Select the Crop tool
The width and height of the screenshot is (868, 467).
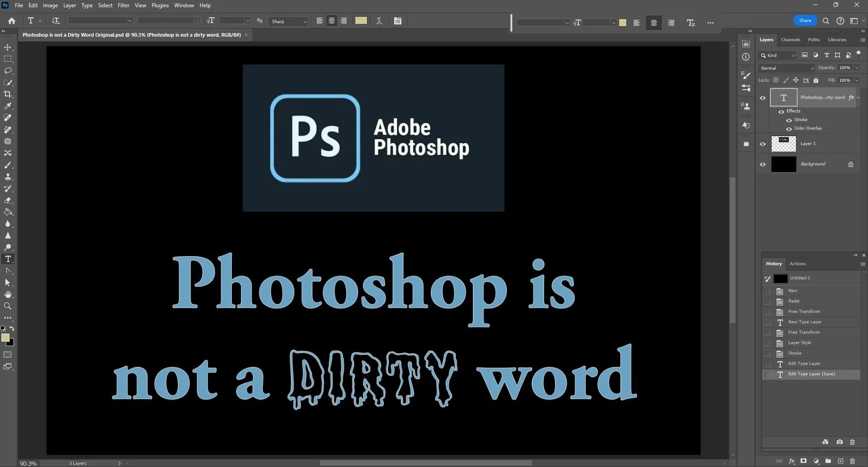click(8, 94)
